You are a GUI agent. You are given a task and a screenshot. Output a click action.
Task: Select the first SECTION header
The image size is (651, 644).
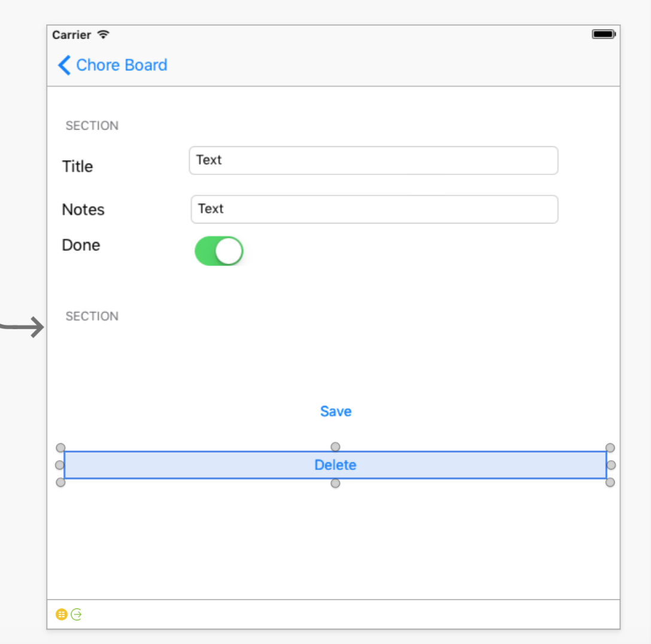tap(92, 126)
